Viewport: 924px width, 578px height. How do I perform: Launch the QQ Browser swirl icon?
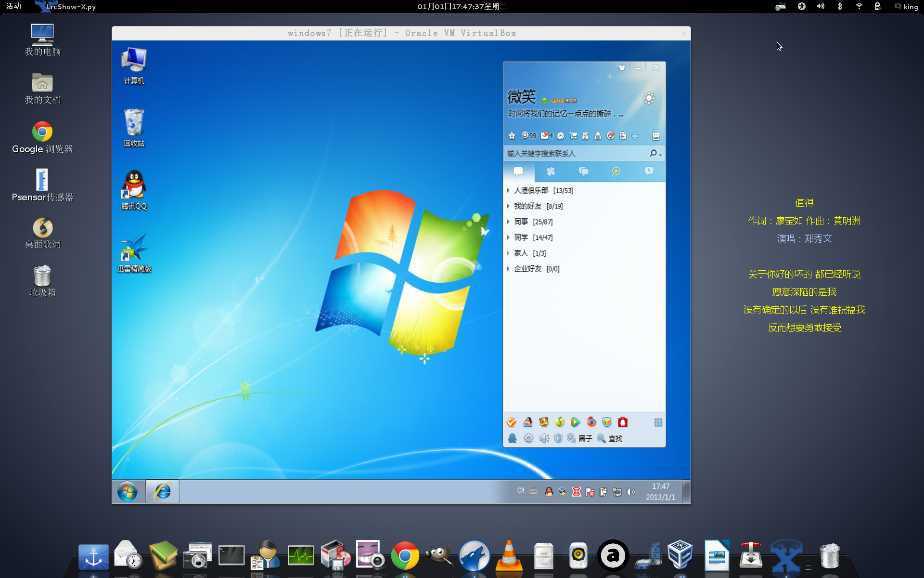click(x=591, y=422)
